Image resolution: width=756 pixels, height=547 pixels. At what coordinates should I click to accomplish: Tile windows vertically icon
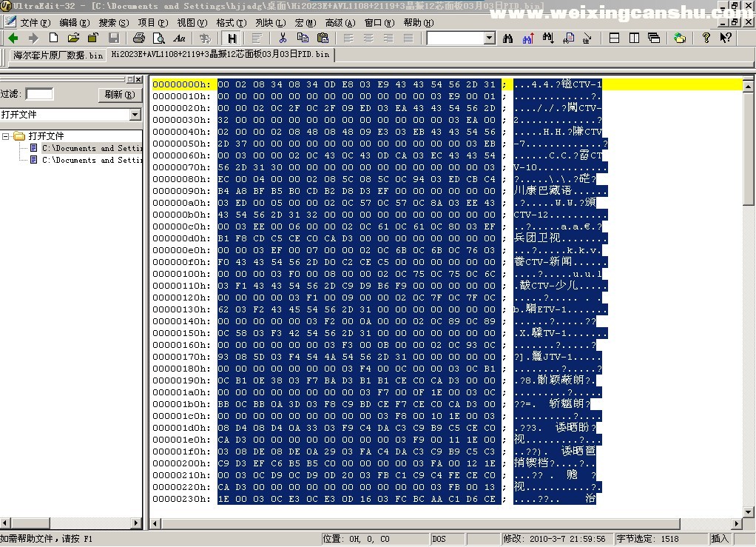(x=634, y=38)
